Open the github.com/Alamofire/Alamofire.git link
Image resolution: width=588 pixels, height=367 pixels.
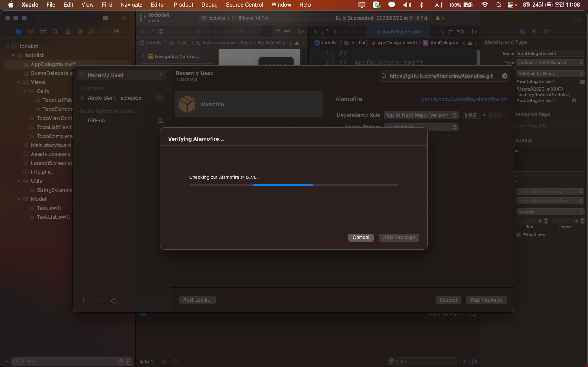tap(464, 100)
